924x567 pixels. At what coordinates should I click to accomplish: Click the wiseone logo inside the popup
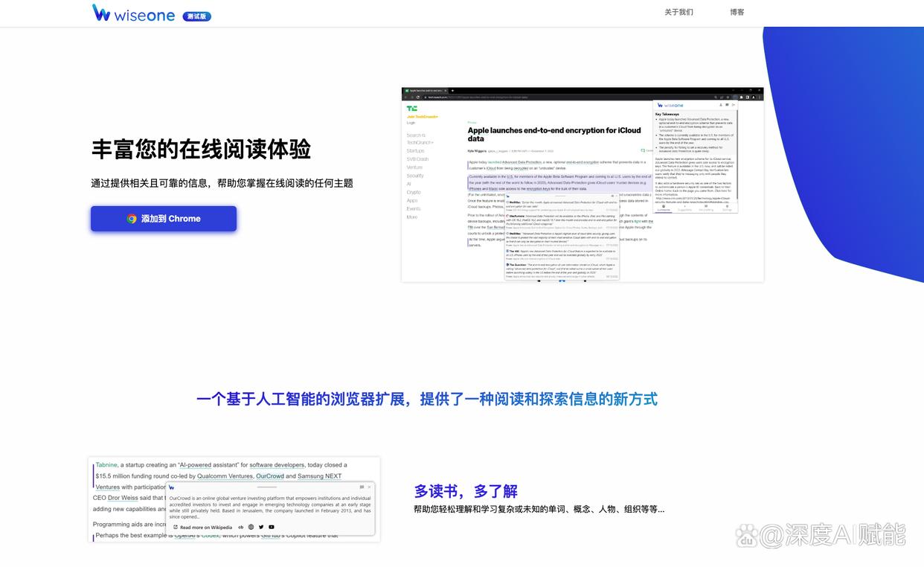[172, 487]
